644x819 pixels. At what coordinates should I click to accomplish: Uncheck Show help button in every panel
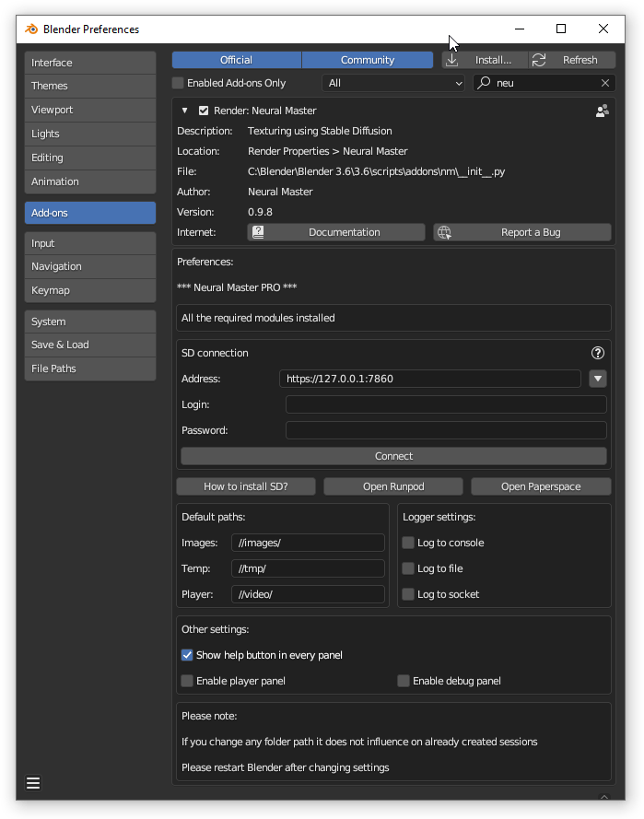tap(187, 655)
